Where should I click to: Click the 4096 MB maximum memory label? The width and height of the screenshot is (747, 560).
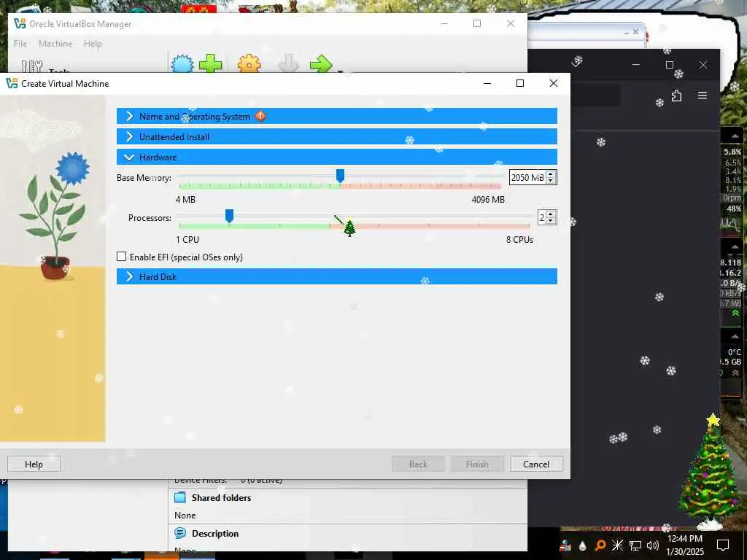[x=488, y=200]
